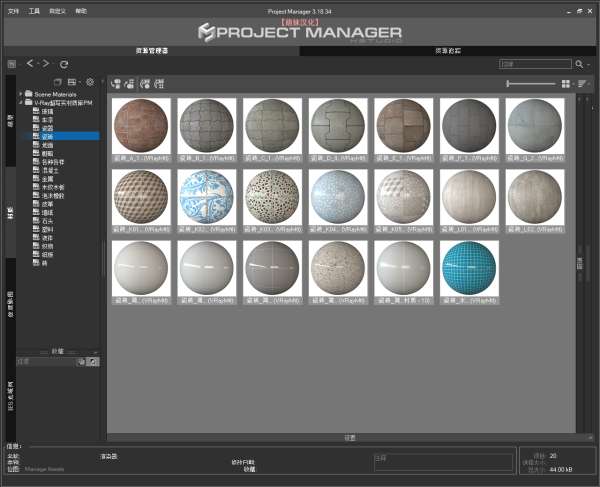Image resolution: width=600 pixels, height=487 pixels.
Task: Click the library icon beside 液体
Action: click(36, 238)
